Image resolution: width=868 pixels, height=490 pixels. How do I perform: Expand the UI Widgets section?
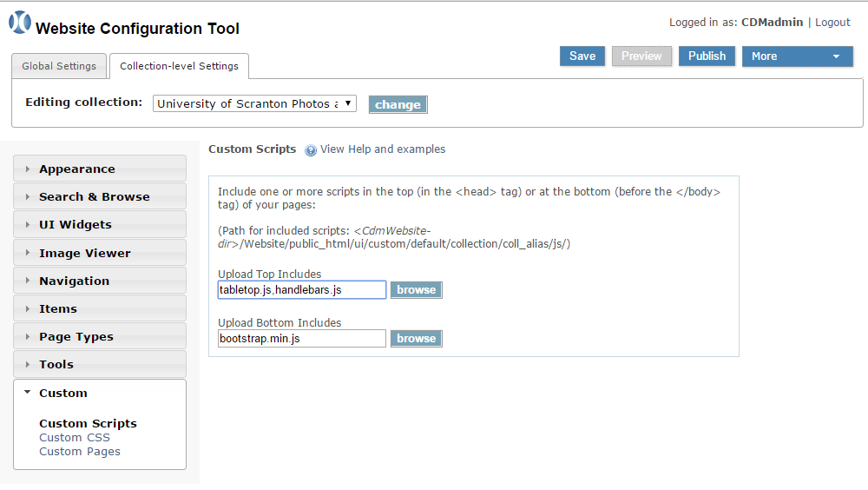coord(100,224)
